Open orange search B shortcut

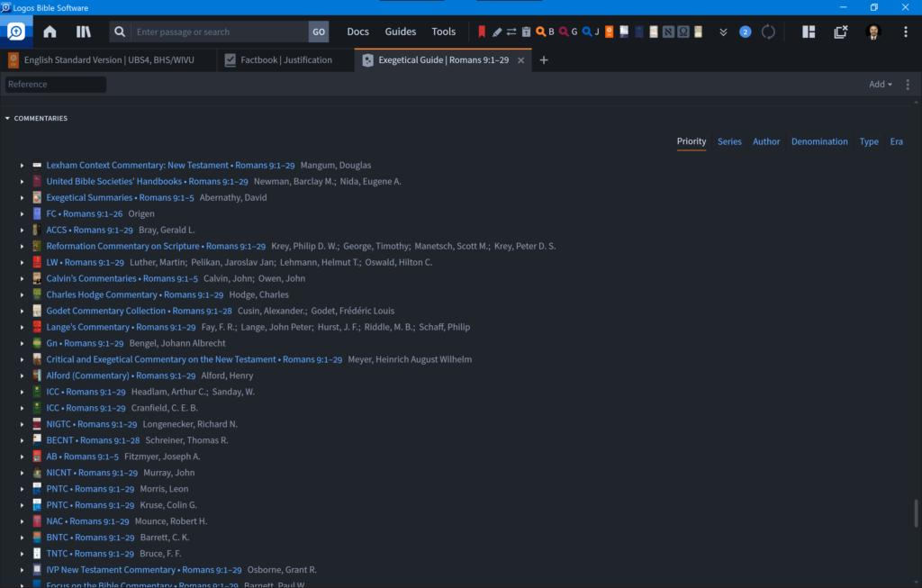tap(545, 32)
